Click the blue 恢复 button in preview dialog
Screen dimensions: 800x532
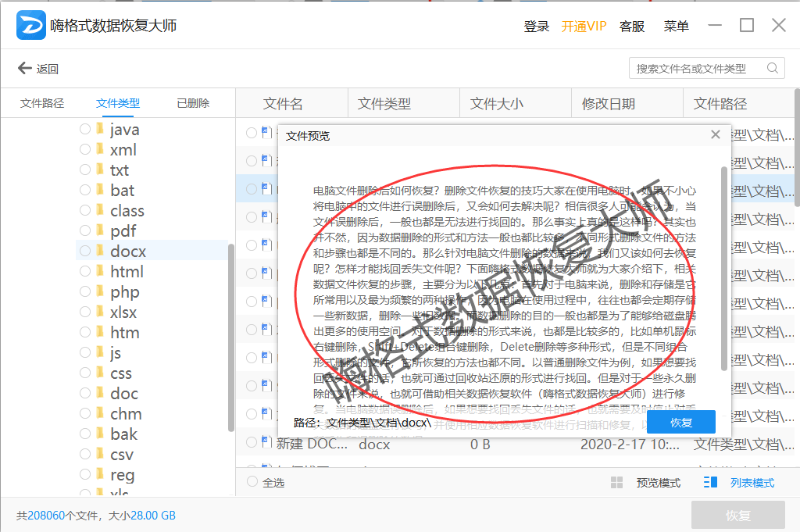(x=681, y=423)
